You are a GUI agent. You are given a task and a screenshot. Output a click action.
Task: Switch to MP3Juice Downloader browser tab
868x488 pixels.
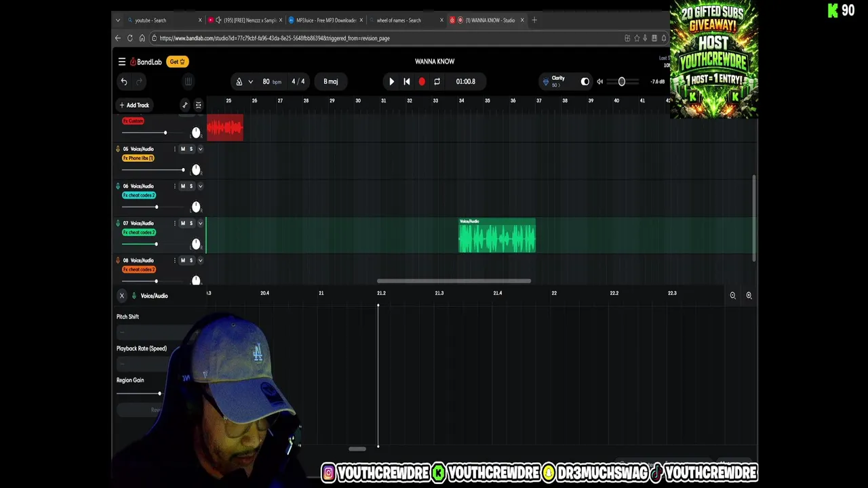325,20
